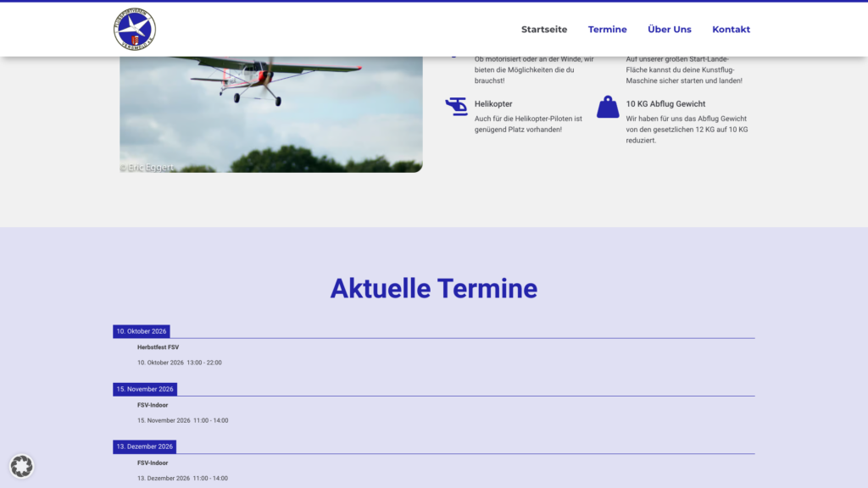Click the helicopter icon
Viewport: 868px width, 488px height.
457,106
